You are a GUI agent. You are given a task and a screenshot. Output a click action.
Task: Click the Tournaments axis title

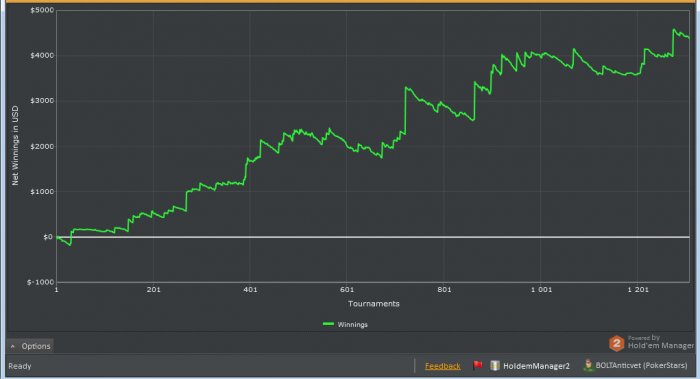(374, 304)
